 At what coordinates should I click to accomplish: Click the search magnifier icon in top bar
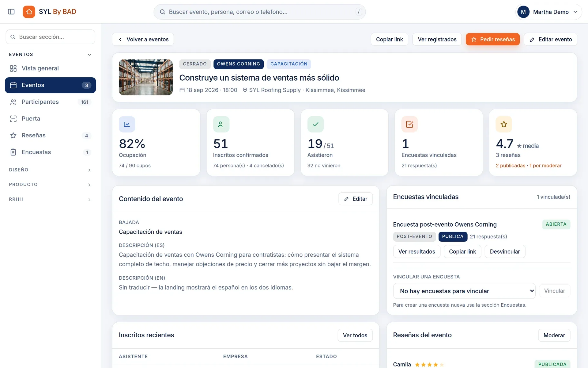click(163, 12)
